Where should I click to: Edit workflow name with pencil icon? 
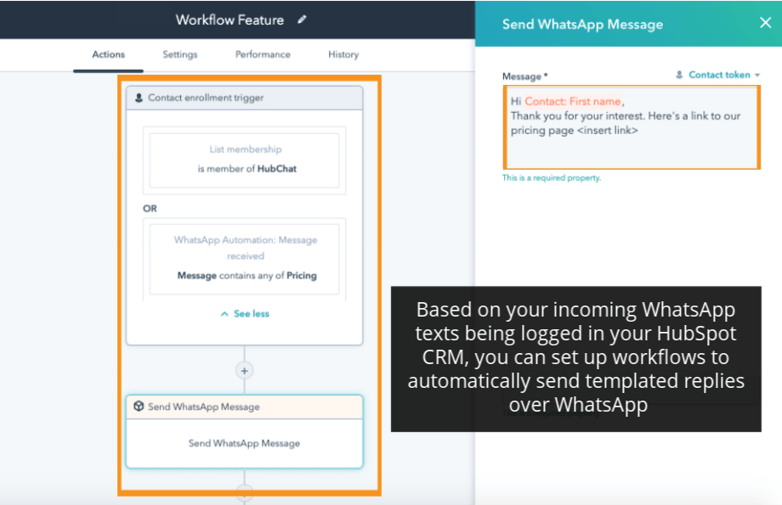(302, 19)
